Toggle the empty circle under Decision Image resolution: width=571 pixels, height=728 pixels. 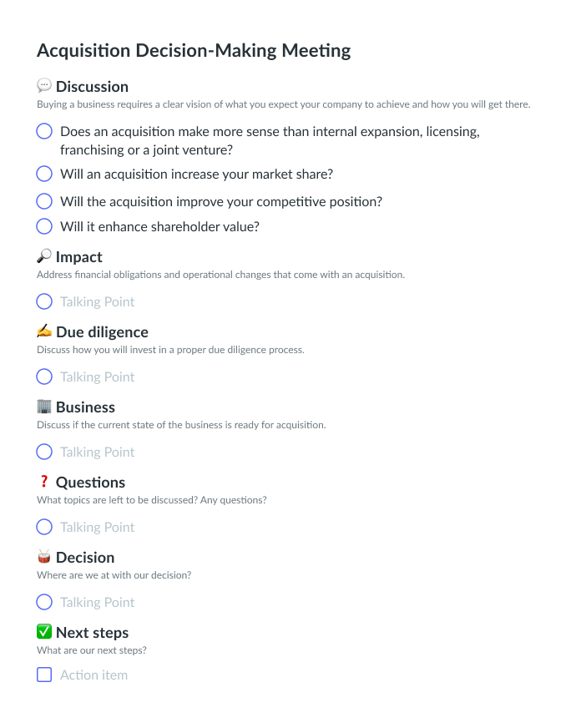[x=44, y=602]
